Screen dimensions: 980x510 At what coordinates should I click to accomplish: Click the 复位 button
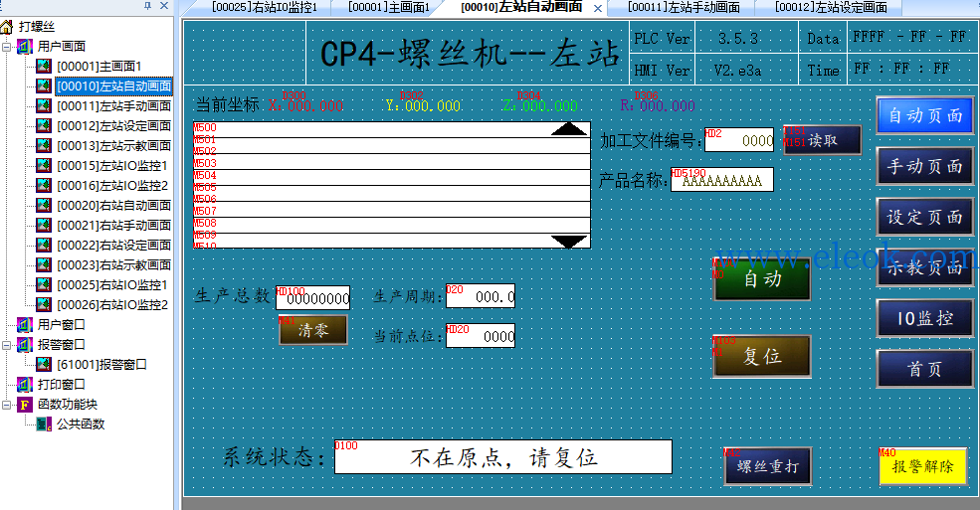tap(762, 357)
